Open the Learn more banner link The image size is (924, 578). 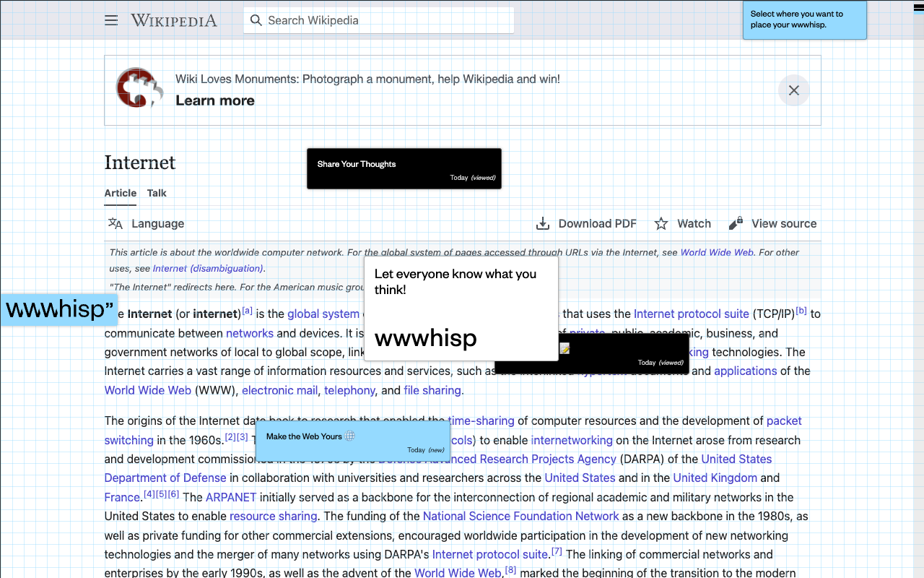(215, 100)
